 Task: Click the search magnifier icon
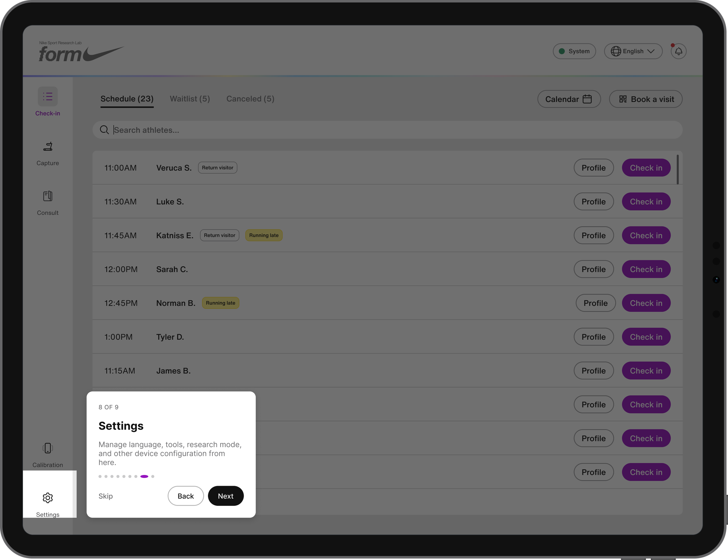click(104, 130)
